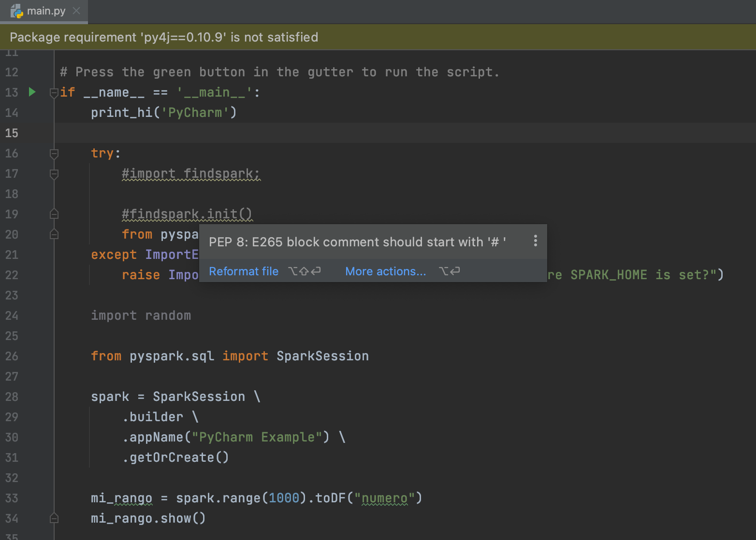756x540 pixels.
Task: Toggle the fold end marker on line 34
Action: point(54,518)
